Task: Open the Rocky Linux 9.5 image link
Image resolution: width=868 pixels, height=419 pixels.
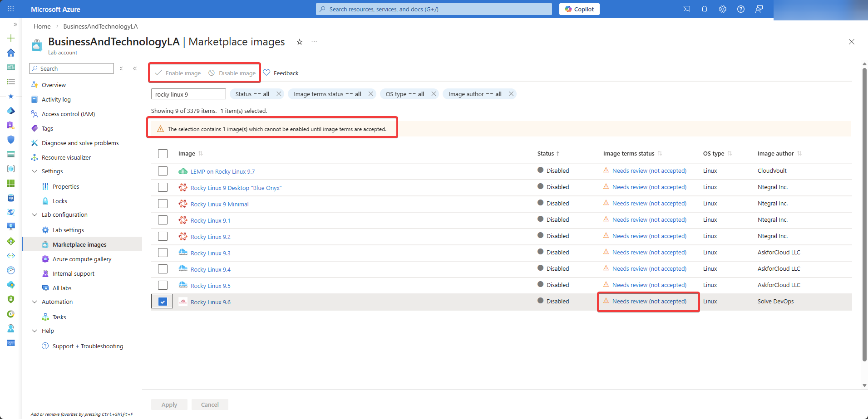Action: [211, 286]
